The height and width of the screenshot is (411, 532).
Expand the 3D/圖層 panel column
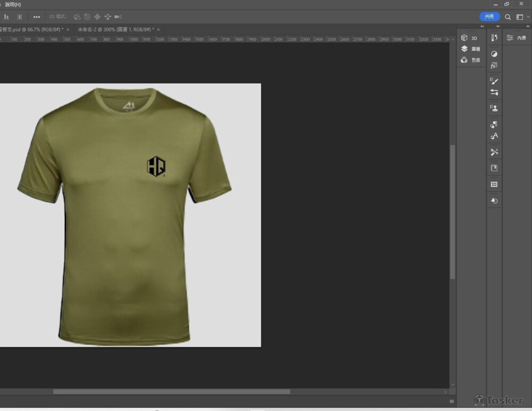[482, 26]
